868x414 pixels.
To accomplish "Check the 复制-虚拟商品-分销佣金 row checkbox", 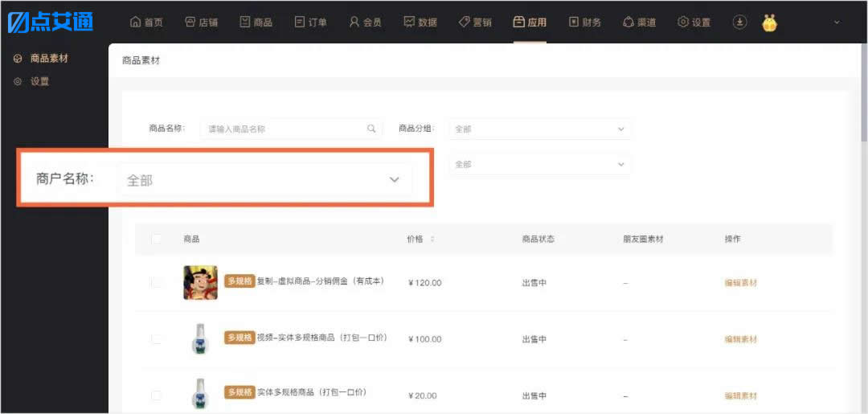I will (x=157, y=283).
